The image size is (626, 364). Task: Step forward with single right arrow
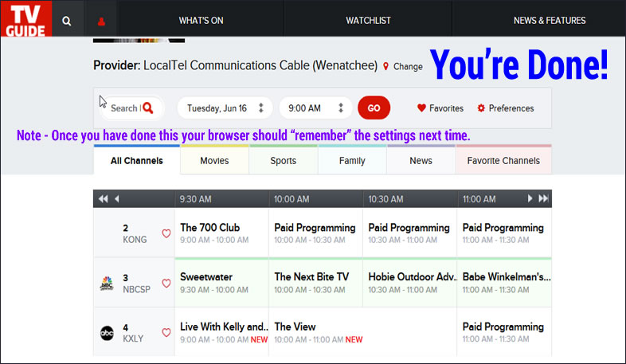click(x=530, y=198)
